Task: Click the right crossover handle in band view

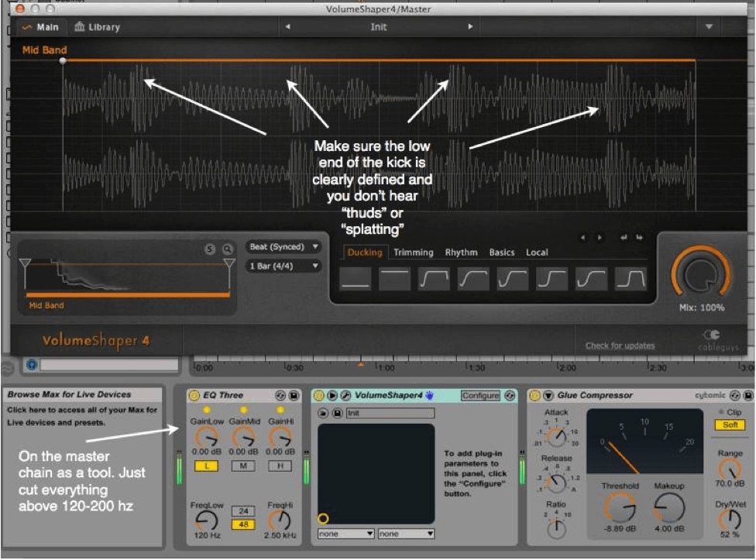Action: tap(229, 263)
